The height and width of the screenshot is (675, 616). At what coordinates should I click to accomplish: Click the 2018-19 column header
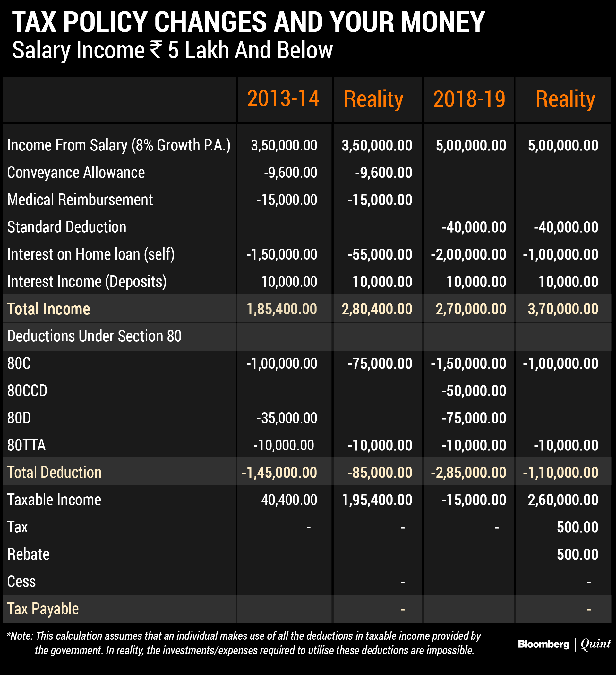click(x=469, y=99)
